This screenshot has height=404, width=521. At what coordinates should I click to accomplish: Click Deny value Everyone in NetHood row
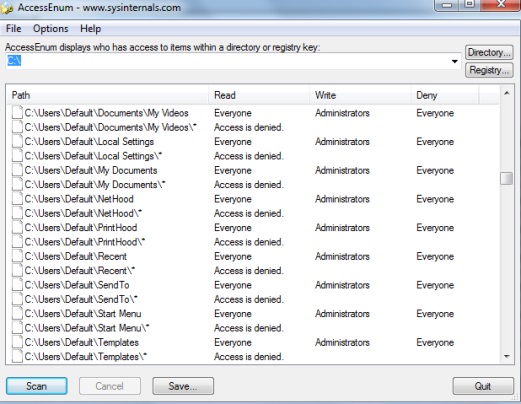point(435,199)
